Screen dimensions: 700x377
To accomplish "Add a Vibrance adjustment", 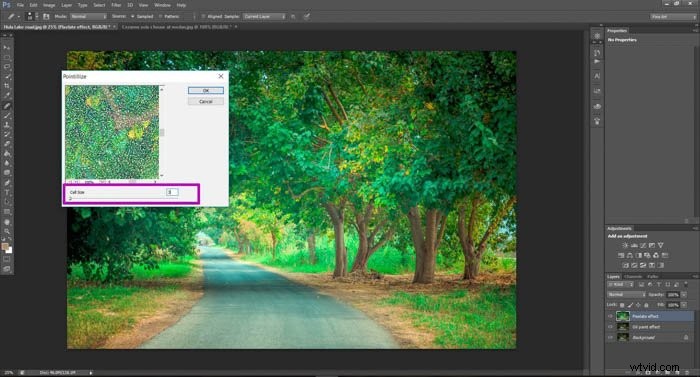I will click(x=661, y=245).
